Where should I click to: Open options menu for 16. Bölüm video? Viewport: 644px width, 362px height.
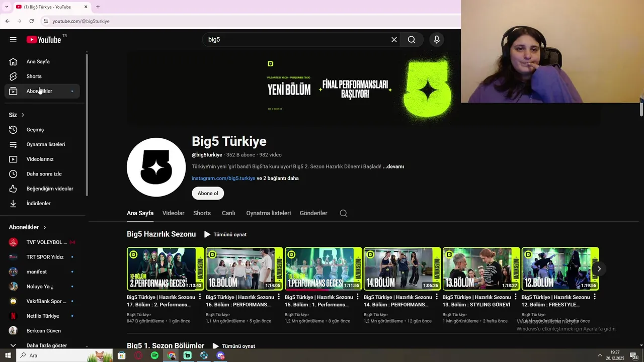point(279,297)
